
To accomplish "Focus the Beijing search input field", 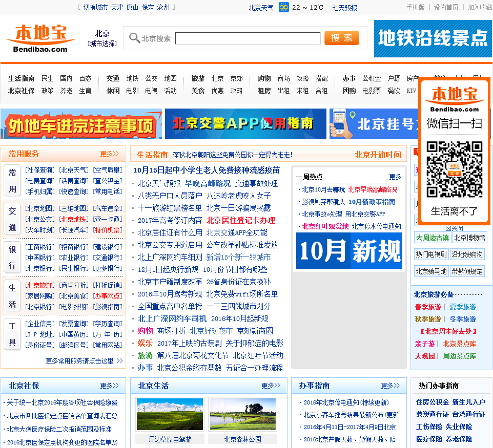I will point(248,38).
